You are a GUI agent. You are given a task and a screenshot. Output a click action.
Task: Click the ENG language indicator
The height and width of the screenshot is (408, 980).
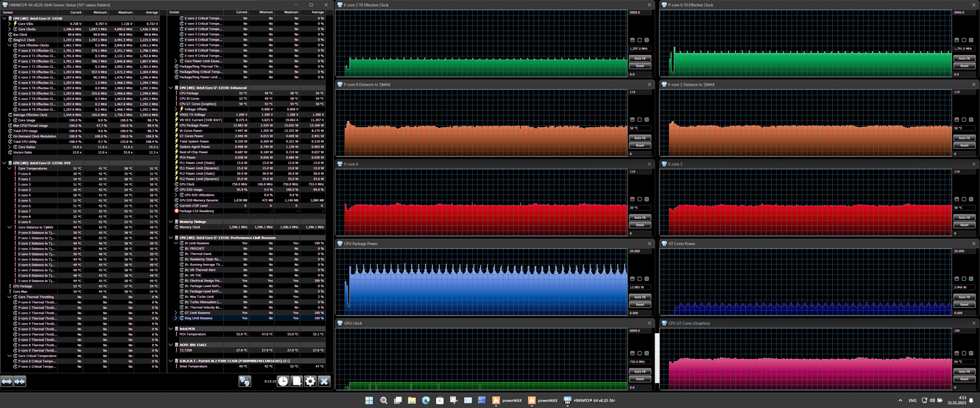[913, 401]
